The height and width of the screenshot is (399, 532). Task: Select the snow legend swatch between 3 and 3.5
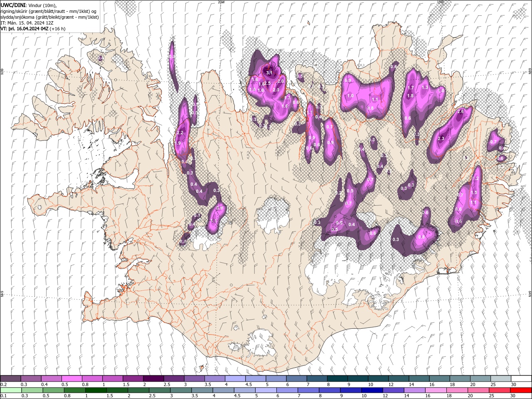pos(195,379)
